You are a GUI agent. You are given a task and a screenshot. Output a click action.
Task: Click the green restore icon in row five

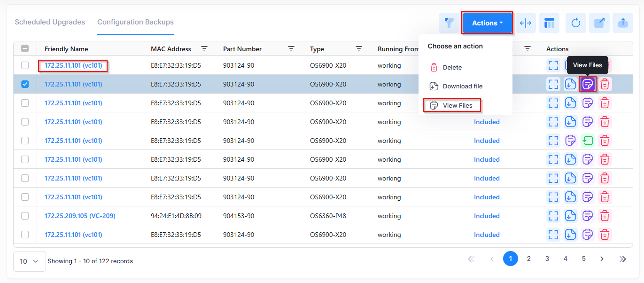(588, 141)
